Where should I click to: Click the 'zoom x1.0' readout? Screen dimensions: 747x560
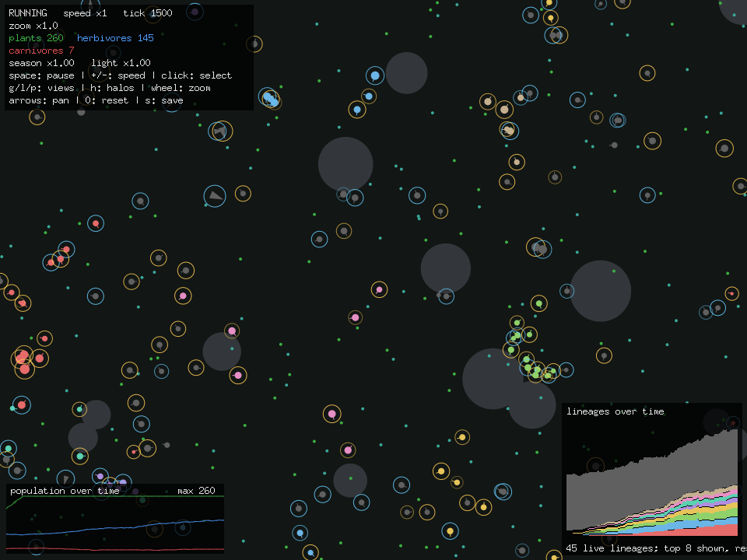33,26
